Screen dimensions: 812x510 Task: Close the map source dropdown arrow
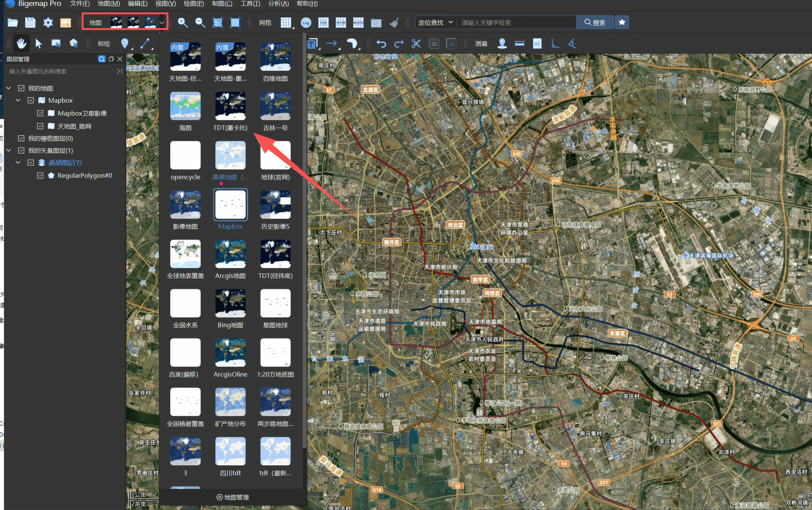click(161, 23)
